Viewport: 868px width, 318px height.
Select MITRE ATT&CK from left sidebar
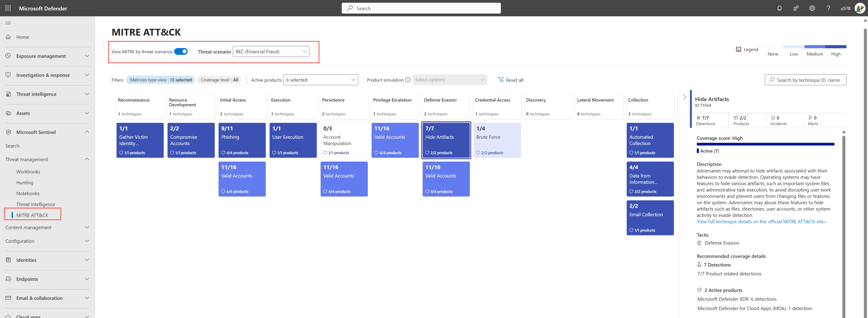click(x=31, y=215)
